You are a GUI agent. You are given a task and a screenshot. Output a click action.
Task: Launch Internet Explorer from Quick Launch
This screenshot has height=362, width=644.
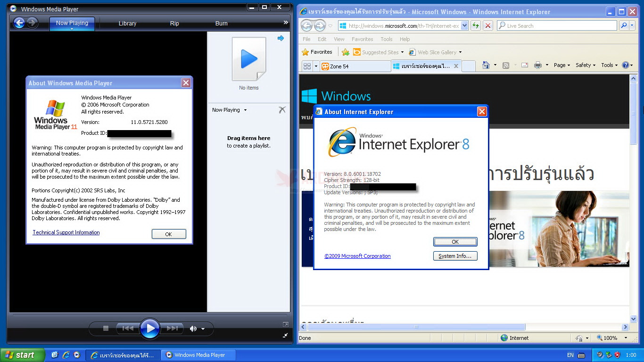[x=66, y=355]
